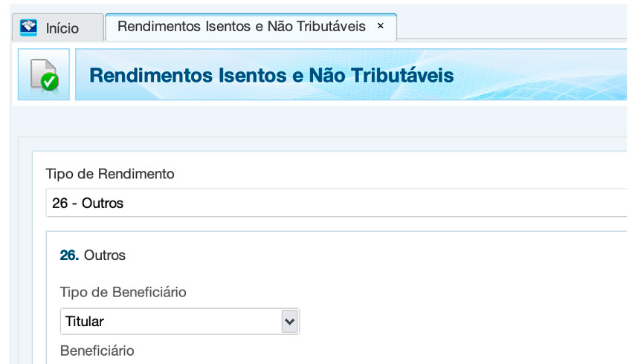This screenshot has width=632, height=364.
Task: Click the blue page title in the header banner
Action: click(271, 76)
